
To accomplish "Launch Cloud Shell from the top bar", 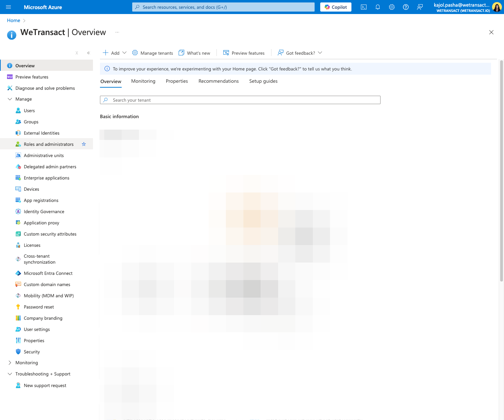I will pos(364,7).
